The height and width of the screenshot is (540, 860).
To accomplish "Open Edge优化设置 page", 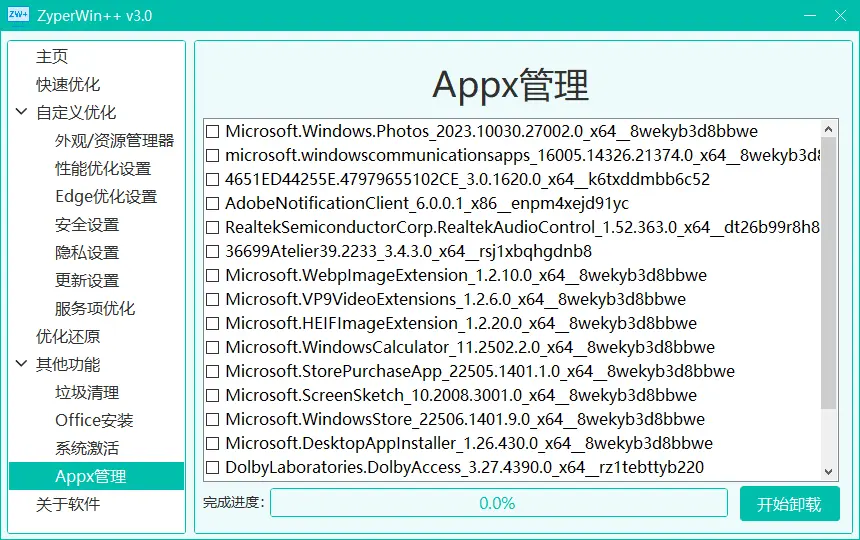I will (x=106, y=196).
